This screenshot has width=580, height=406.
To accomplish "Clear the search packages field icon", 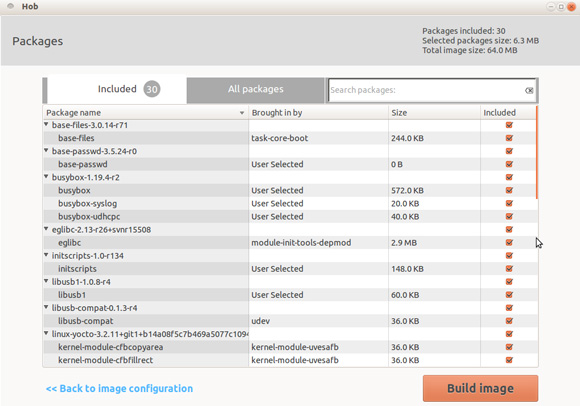I will [x=529, y=90].
